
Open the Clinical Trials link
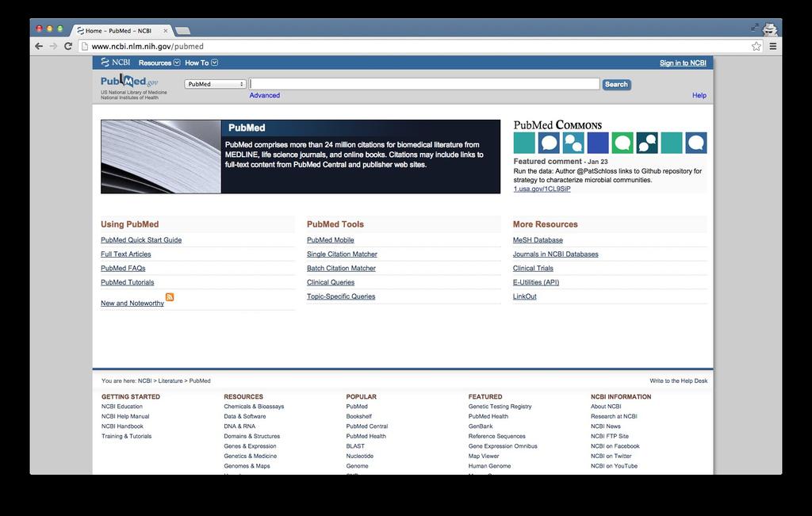(533, 268)
